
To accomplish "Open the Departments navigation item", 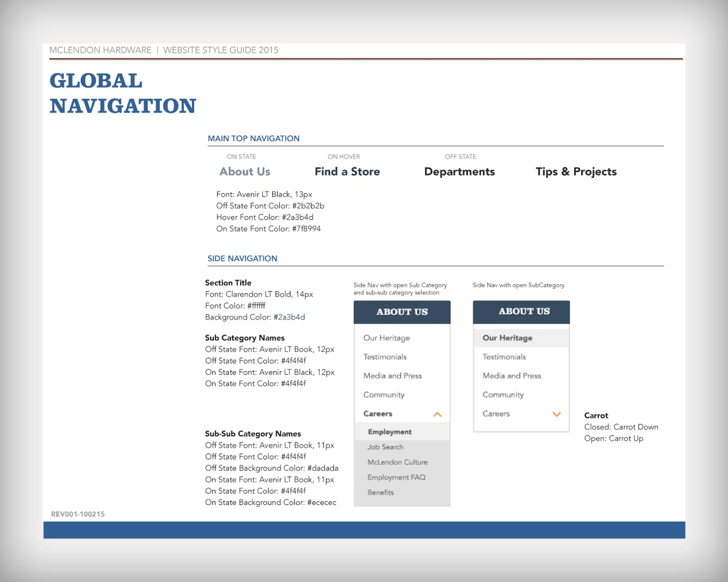I will click(460, 172).
